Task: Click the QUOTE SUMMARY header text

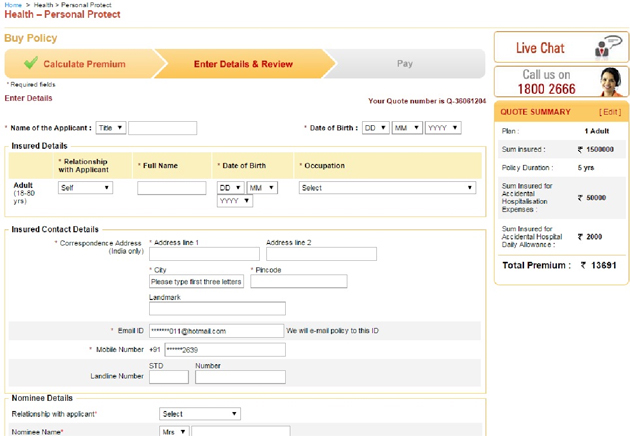Action: [x=535, y=112]
